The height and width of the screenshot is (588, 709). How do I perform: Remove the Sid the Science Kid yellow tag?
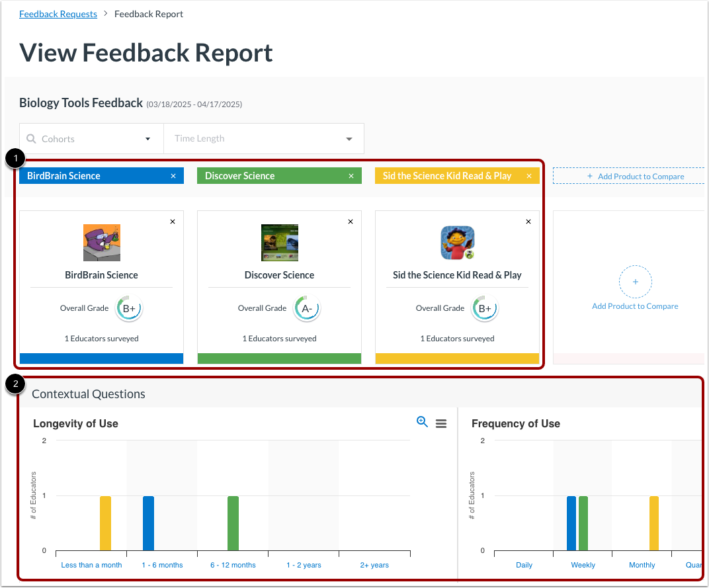pos(529,176)
